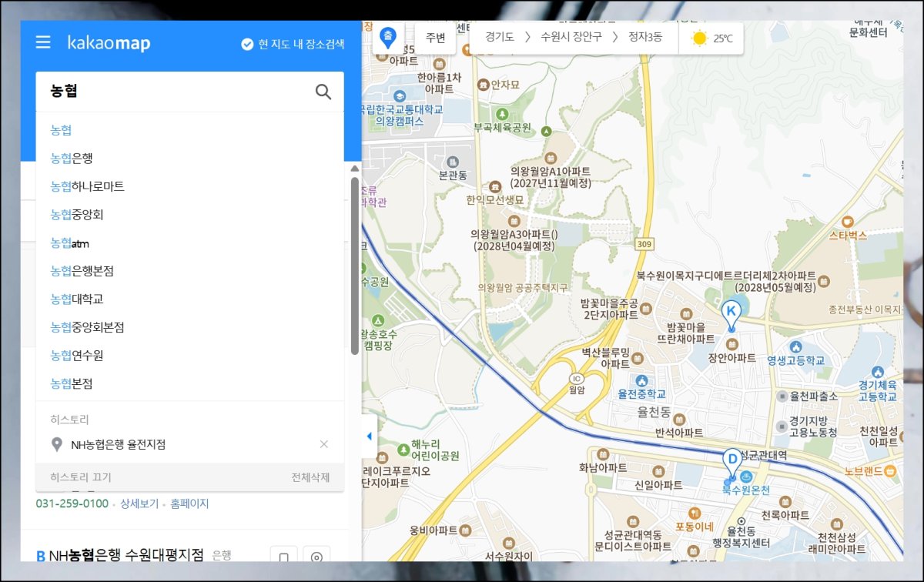
Task: Click the route 309 road badge
Action: [644, 244]
